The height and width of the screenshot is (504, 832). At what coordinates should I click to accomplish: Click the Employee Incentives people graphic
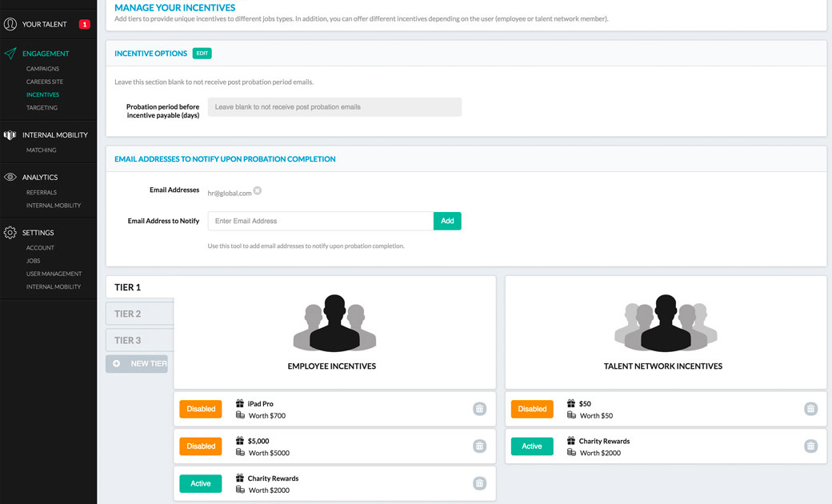point(334,323)
